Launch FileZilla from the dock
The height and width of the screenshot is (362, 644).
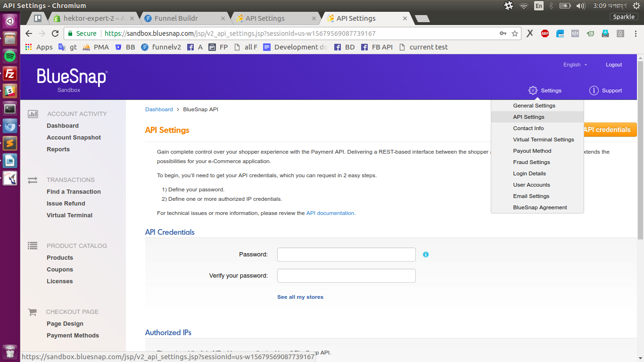click(x=10, y=74)
